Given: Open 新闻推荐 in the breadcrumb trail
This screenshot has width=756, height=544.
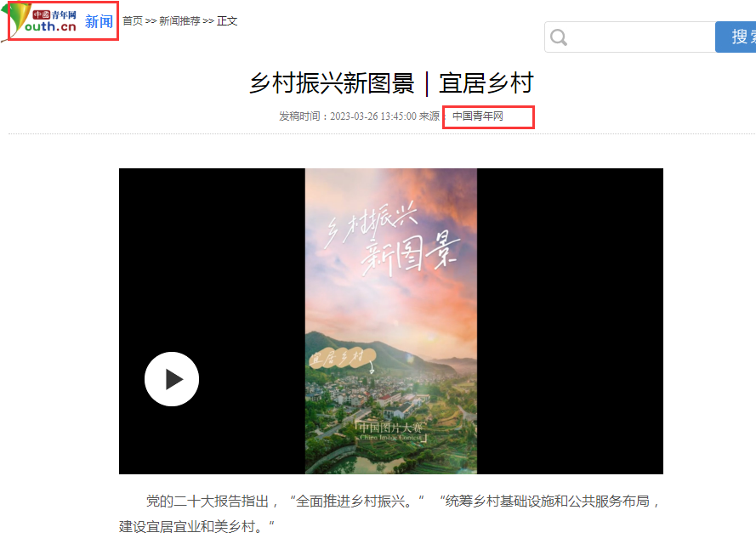Looking at the screenshot, I should click(x=179, y=20).
